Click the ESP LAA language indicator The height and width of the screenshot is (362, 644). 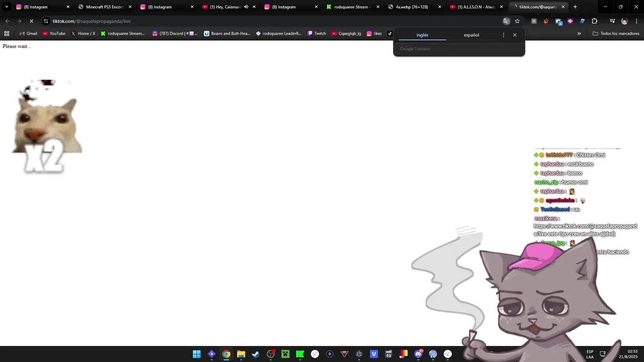tap(590, 354)
